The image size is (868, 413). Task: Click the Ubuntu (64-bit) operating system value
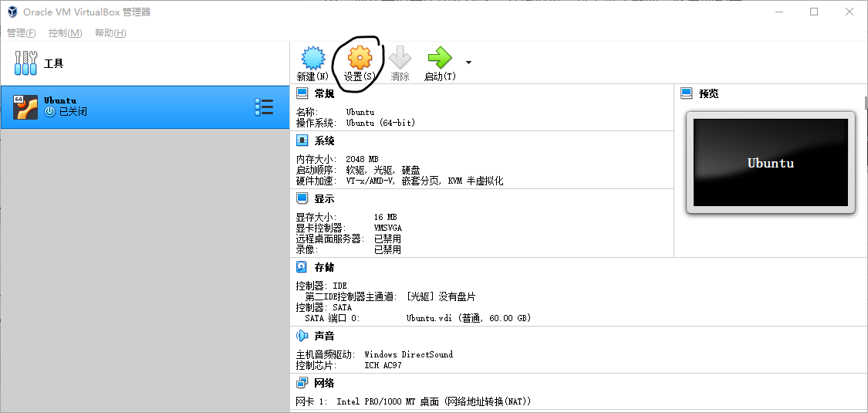click(381, 123)
